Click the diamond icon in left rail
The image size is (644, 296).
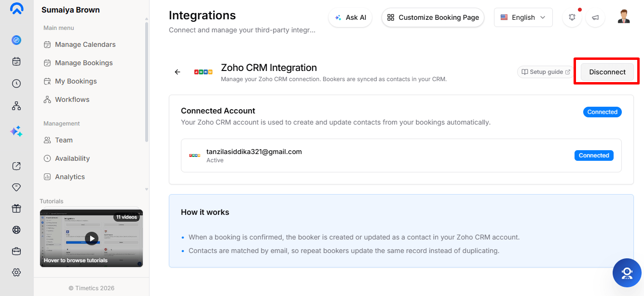tap(16, 187)
